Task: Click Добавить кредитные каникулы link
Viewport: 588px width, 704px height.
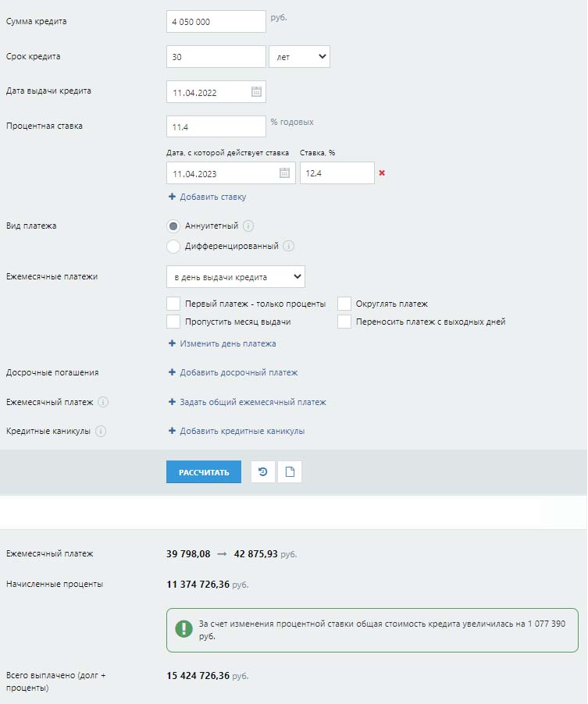Action: 241,431
